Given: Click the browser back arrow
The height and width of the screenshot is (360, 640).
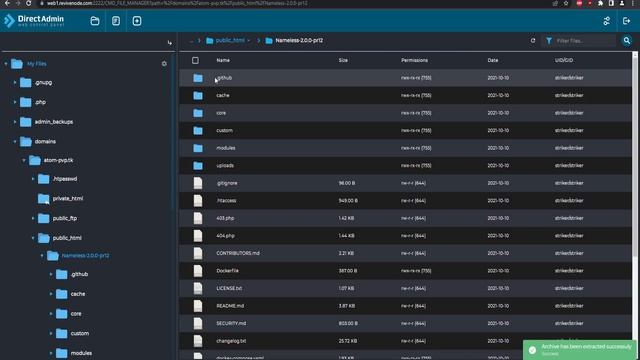Looking at the screenshot, I should click(x=7, y=3).
